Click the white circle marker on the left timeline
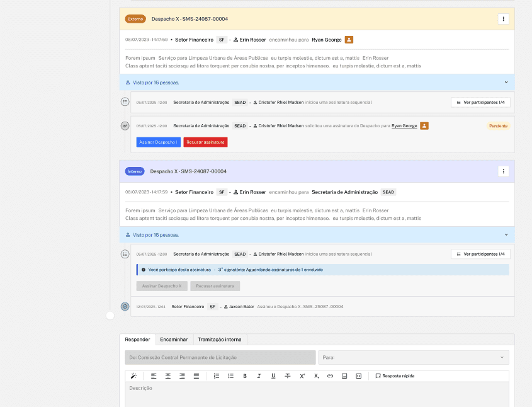Screen dimensions: 532x407 point(110,316)
